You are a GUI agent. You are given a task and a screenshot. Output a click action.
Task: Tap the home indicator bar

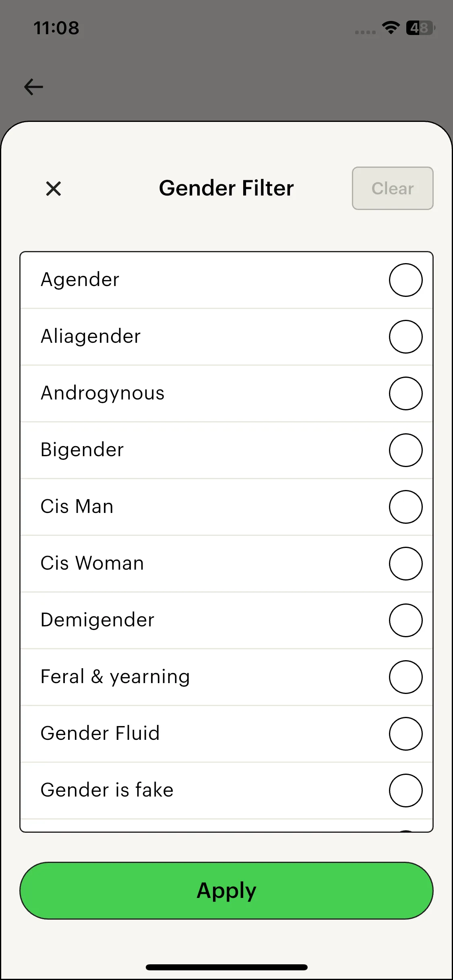click(226, 967)
